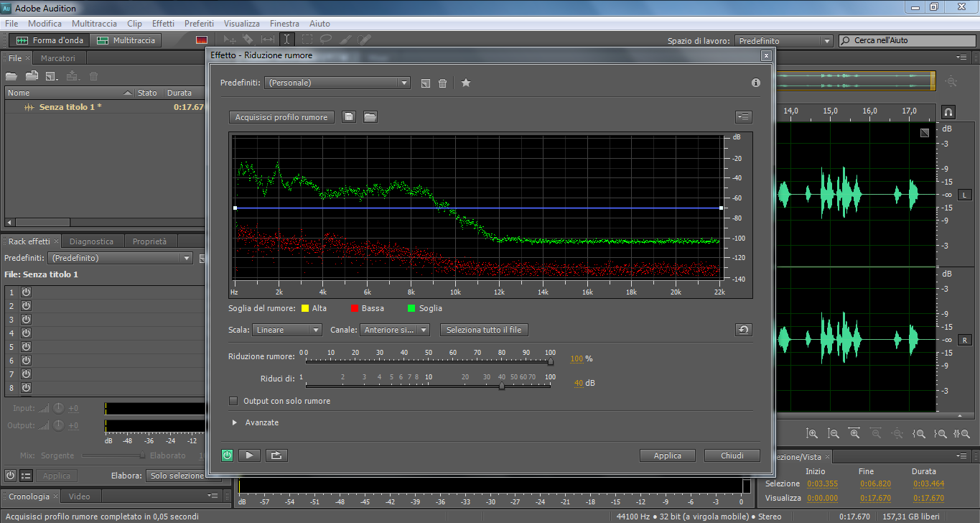Toggle the left channel L button
980x523 pixels.
click(x=963, y=195)
